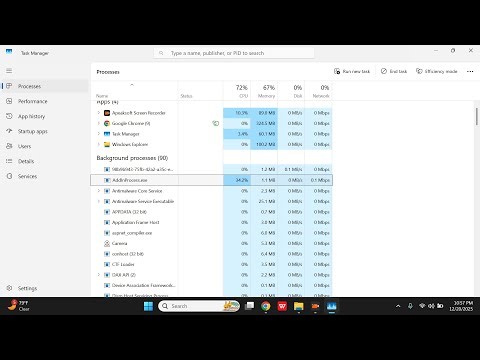Expand Antimalware Service Executable row
This screenshot has width=480, height=360.
click(99, 201)
